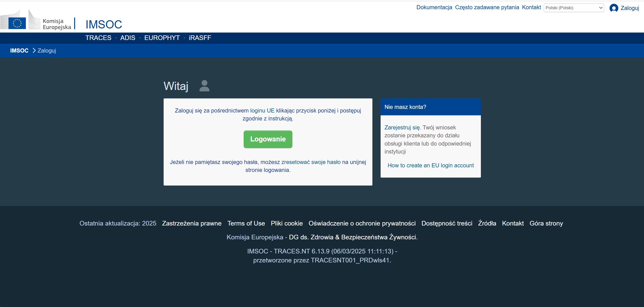This screenshot has height=307, width=644.
Task: Click the breadcrumb chevron before Zaloguj
Action: pyautogui.click(x=34, y=50)
